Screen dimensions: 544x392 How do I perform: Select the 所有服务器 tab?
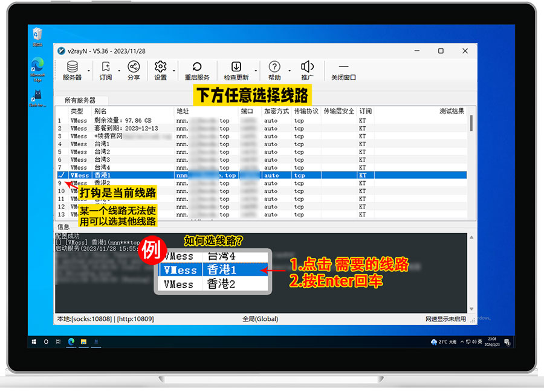point(80,100)
